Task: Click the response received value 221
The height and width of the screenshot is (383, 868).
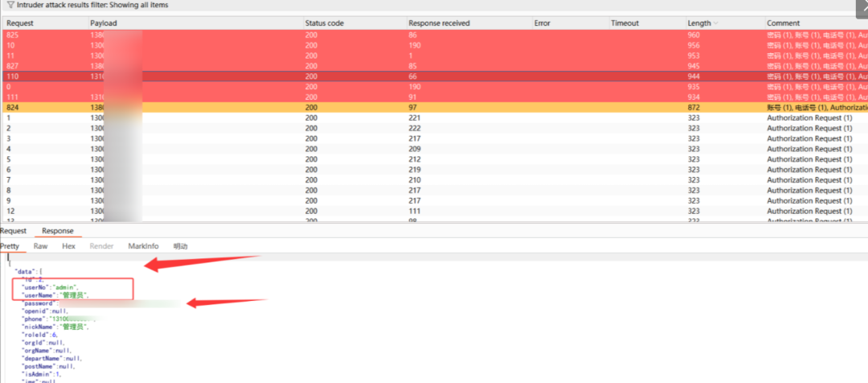Action: point(415,118)
